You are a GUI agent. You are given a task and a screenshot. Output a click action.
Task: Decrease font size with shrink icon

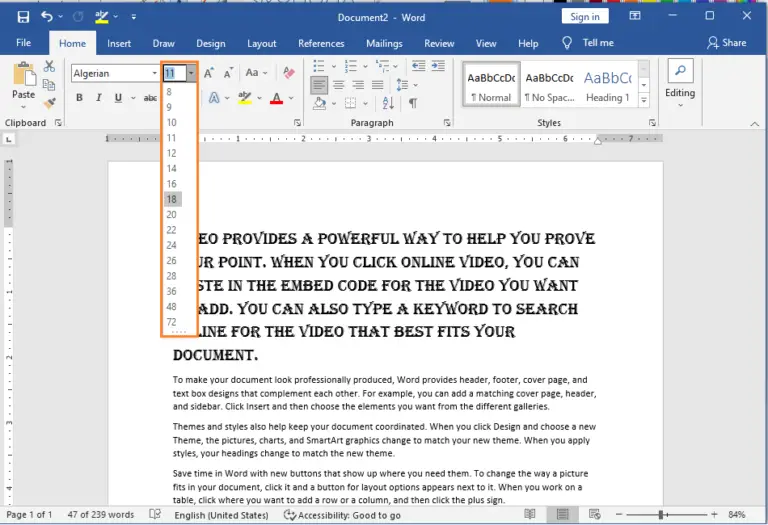pos(228,73)
